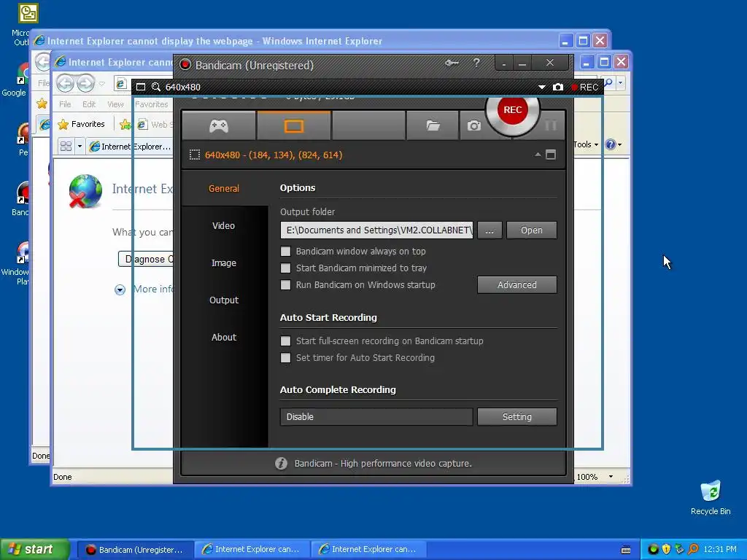
Task: Browse for output folder with the ... button
Action: tap(489, 230)
